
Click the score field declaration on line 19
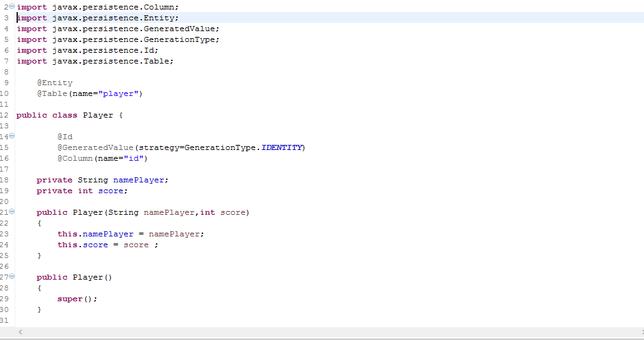111,191
